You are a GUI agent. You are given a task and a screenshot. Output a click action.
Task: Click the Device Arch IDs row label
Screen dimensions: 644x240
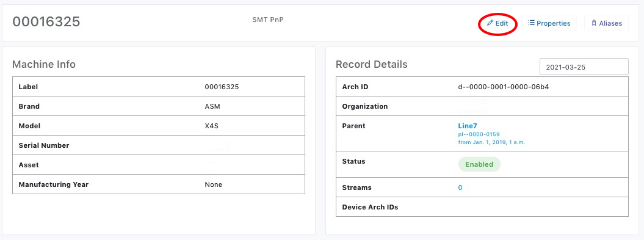coord(370,207)
